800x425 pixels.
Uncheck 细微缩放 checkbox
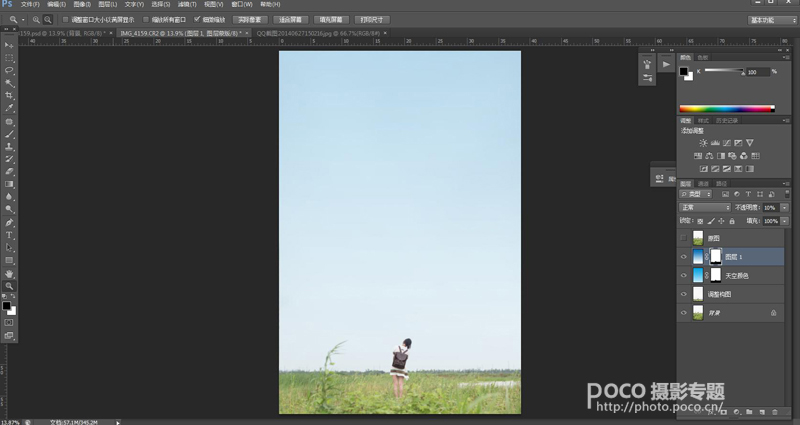click(x=197, y=20)
